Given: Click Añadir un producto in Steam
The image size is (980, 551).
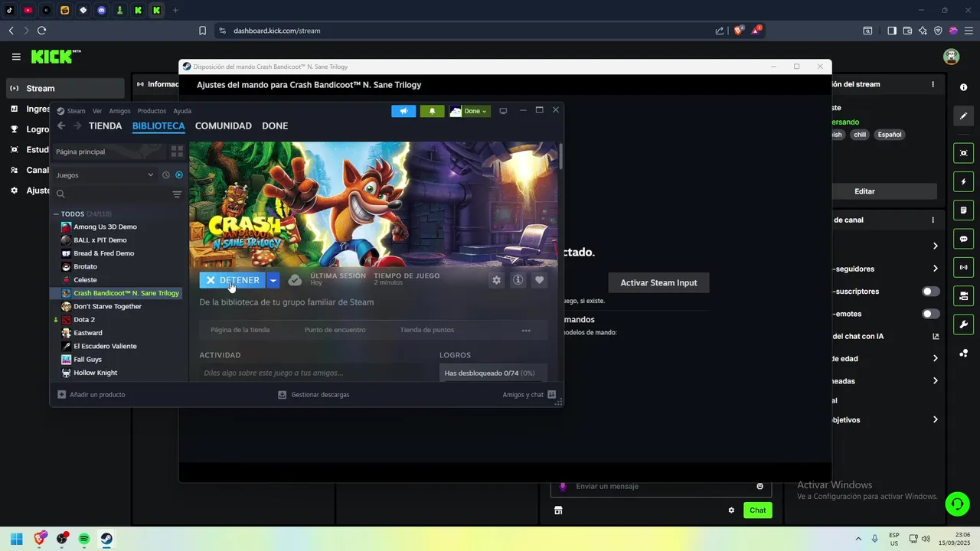Looking at the screenshot, I should pyautogui.click(x=91, y=395).
